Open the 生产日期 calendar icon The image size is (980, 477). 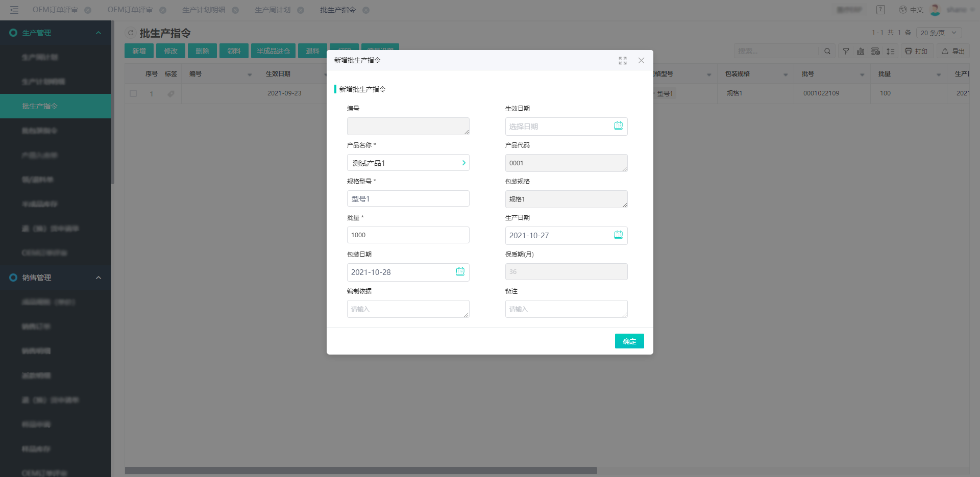[x=618, y=235]
